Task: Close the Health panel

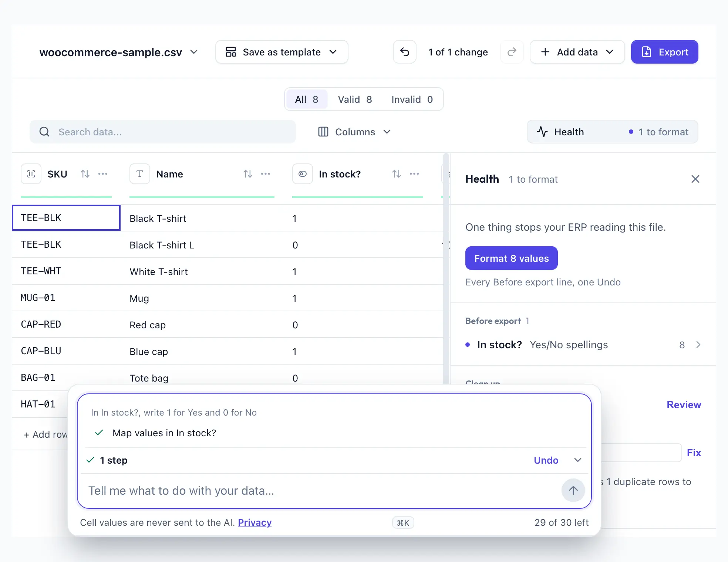Action: pos(695,179)
